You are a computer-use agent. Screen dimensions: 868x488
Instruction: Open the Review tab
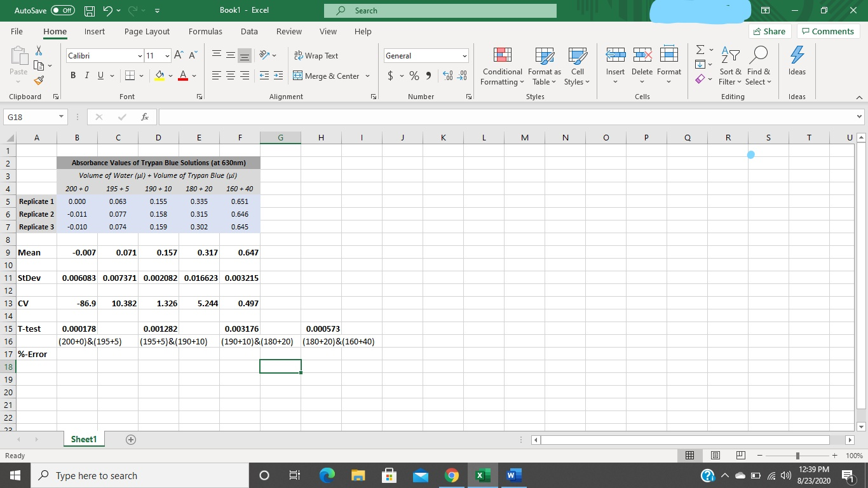(x=289, y=31)
